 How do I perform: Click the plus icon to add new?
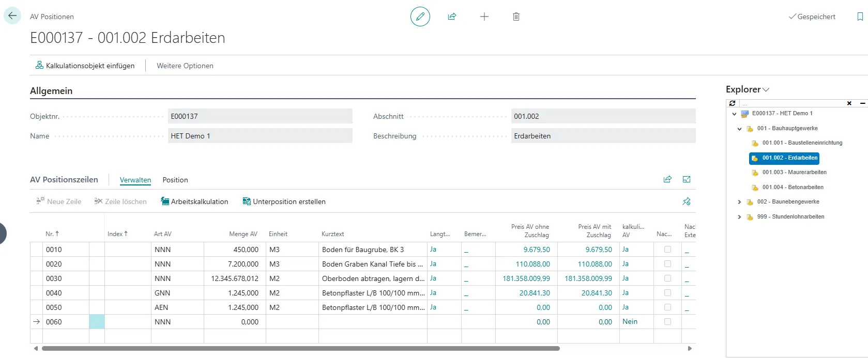coord(484,17)
